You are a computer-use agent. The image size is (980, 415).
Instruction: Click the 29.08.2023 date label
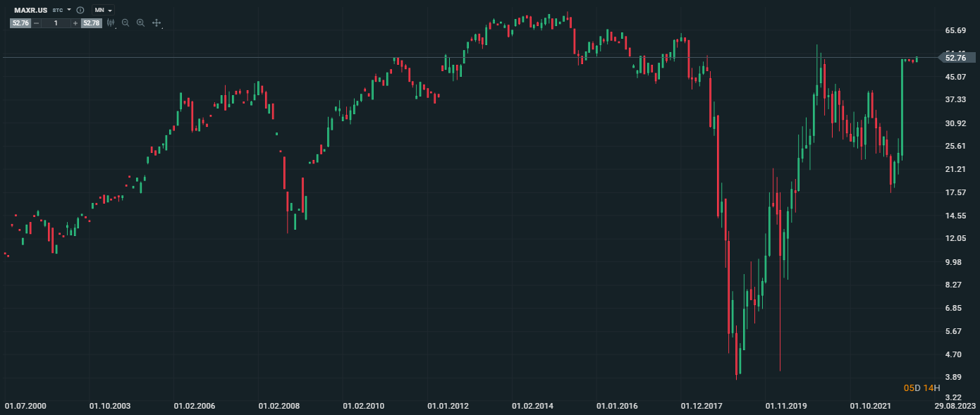point(955,407)
